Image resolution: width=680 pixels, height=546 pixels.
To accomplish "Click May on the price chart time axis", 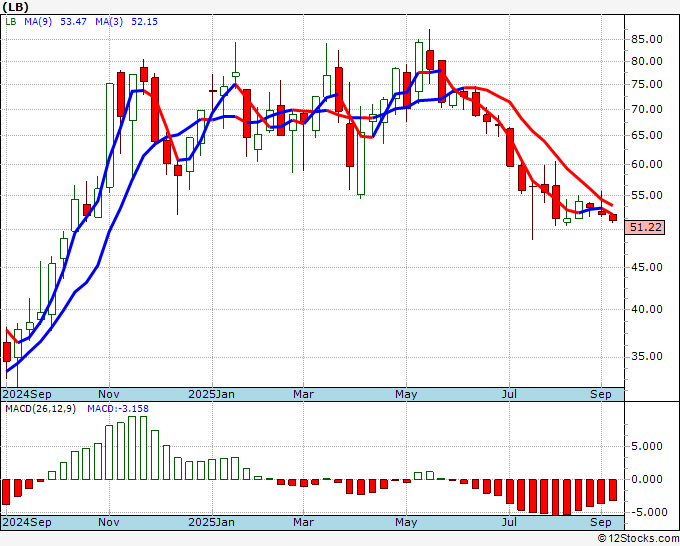I will tap(406, 394).
